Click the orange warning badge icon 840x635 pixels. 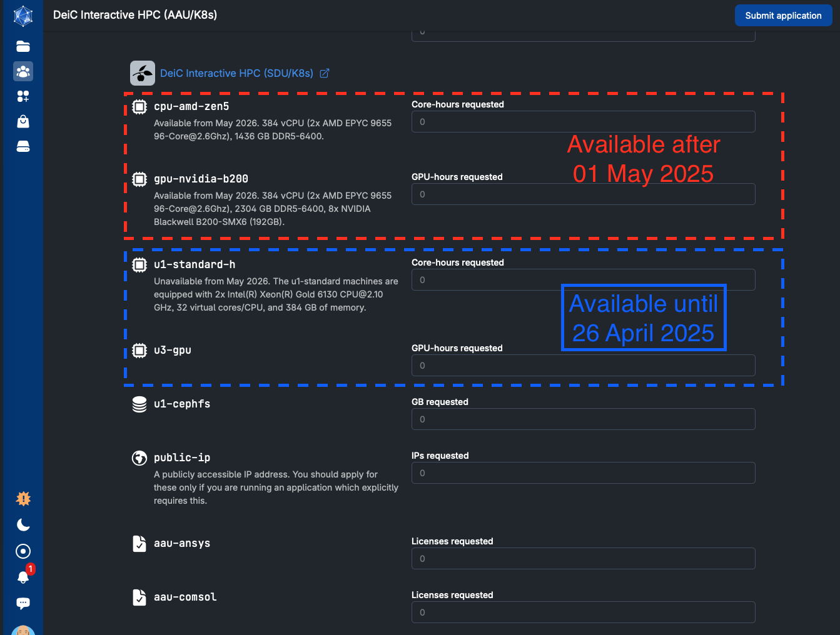(23, 499)
